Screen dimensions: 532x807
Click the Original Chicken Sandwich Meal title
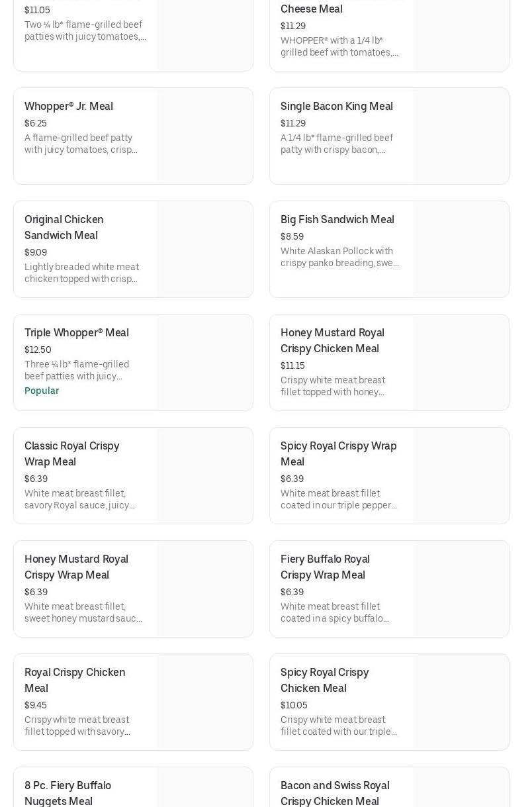point(64,227)
